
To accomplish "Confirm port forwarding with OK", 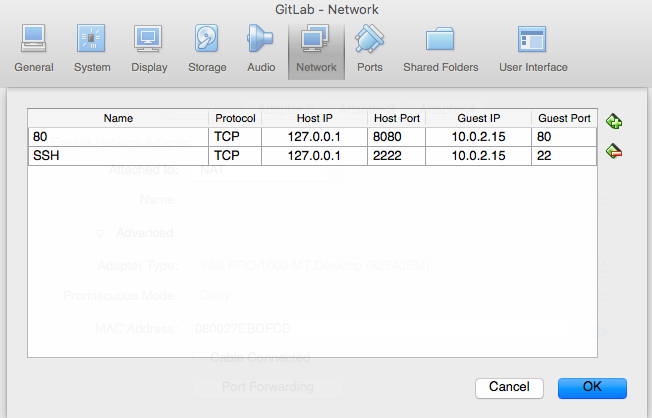I will point(592,387).
